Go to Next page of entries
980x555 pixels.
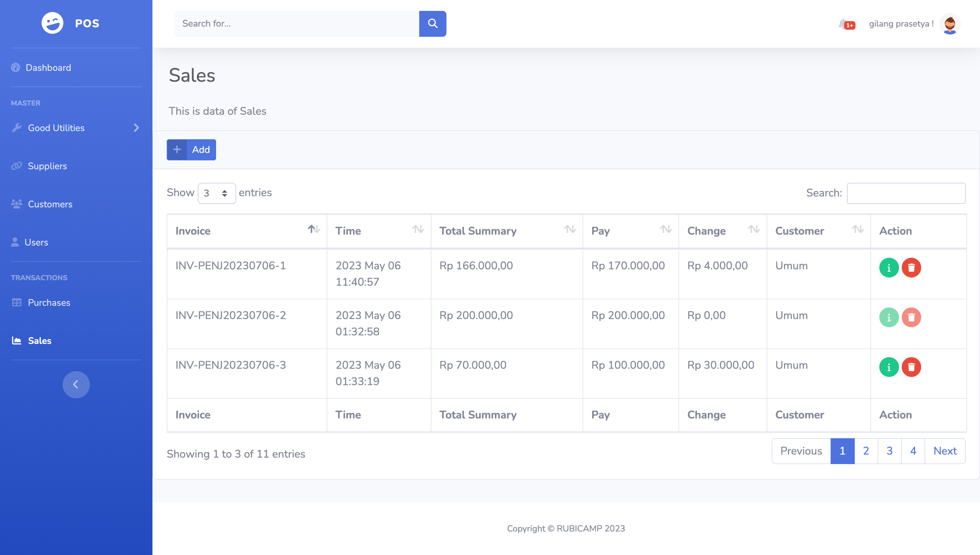point(945,450)
